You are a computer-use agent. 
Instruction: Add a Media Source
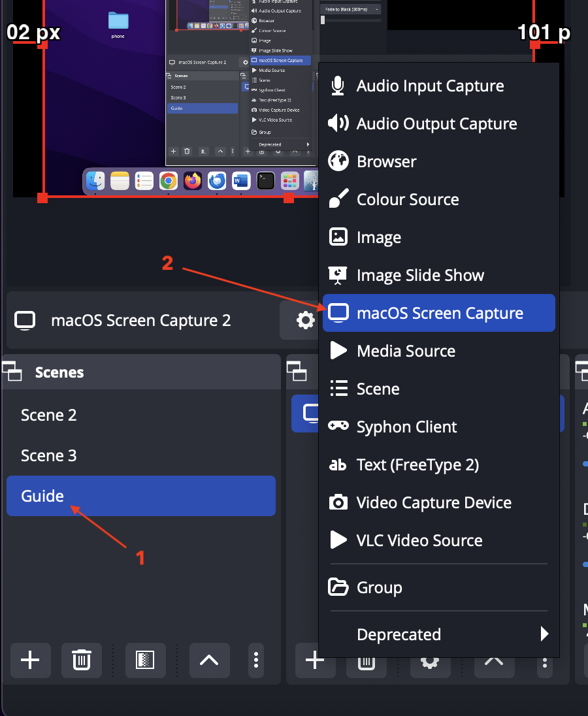pos(439,351)
